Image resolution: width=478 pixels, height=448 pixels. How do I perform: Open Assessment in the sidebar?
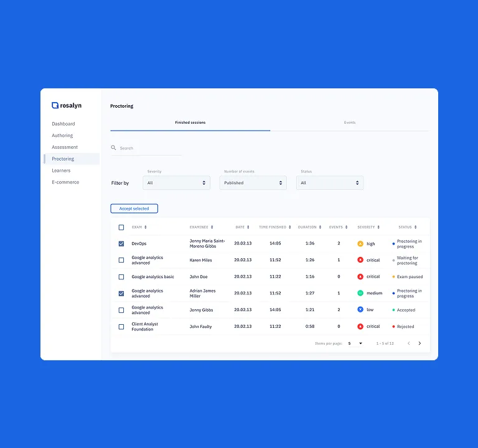[x=65, y=147]
